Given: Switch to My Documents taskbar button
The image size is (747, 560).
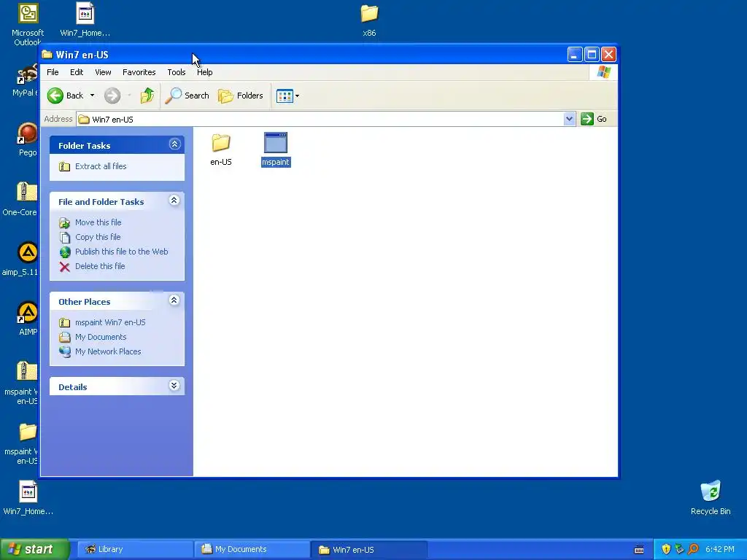Looking at the screenshot, I should (252, 550).
